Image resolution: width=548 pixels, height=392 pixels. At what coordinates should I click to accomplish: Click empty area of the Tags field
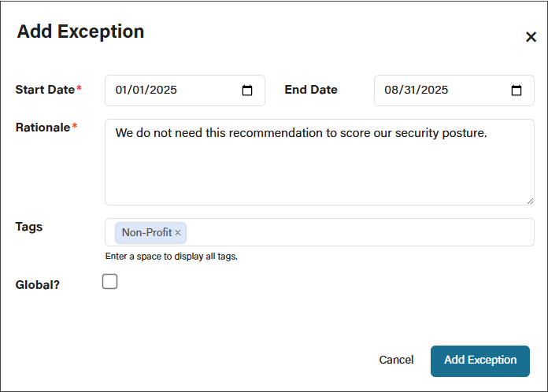360,232
